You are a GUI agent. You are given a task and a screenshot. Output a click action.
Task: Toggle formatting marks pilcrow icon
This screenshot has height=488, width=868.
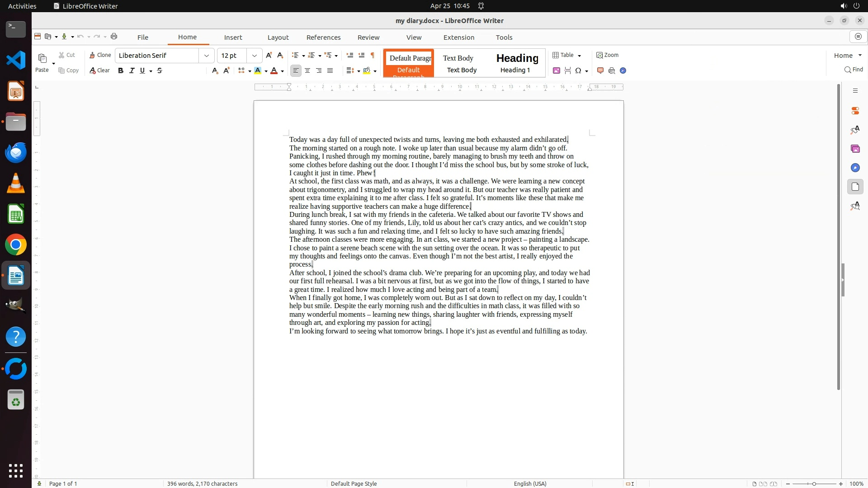point(373,55)
